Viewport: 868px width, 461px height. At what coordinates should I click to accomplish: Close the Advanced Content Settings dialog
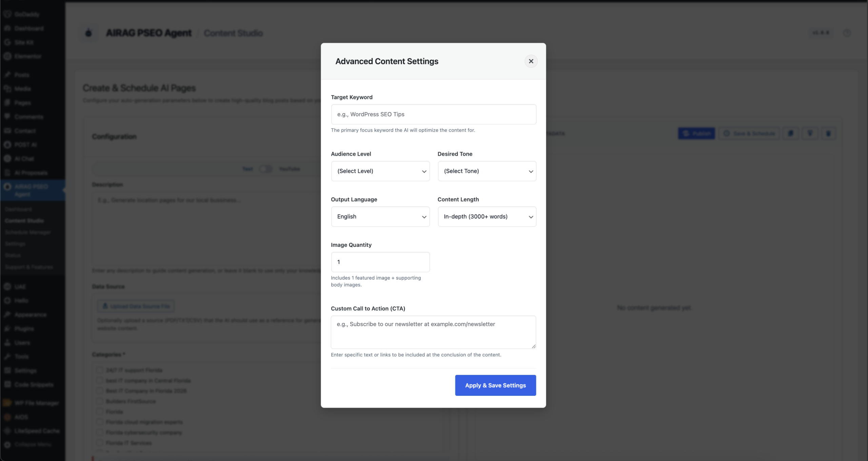tap(531, 61)
